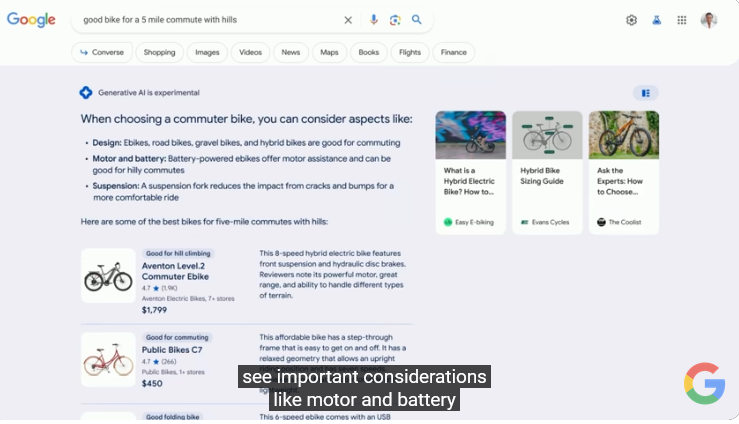Screen dimensions: 739x424
Task: Clear the search query with X
Action: (x=348, y=20)
